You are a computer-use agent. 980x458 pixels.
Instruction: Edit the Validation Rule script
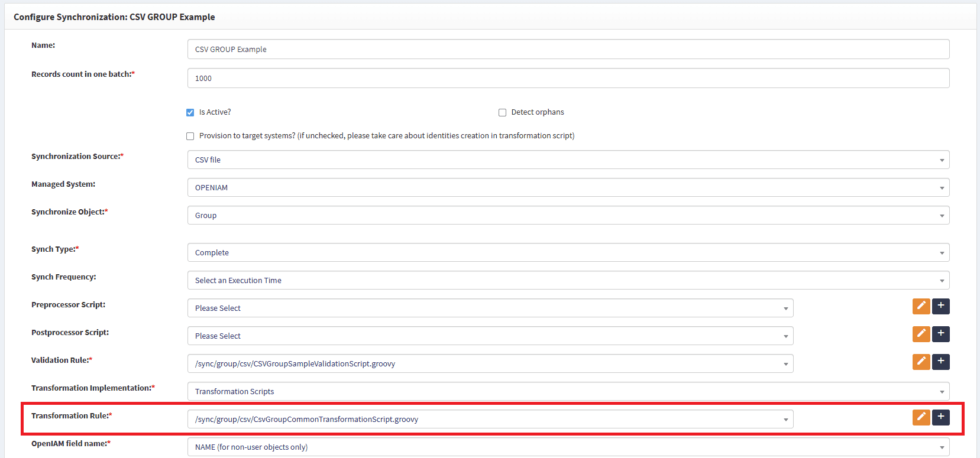pos(921,362)
